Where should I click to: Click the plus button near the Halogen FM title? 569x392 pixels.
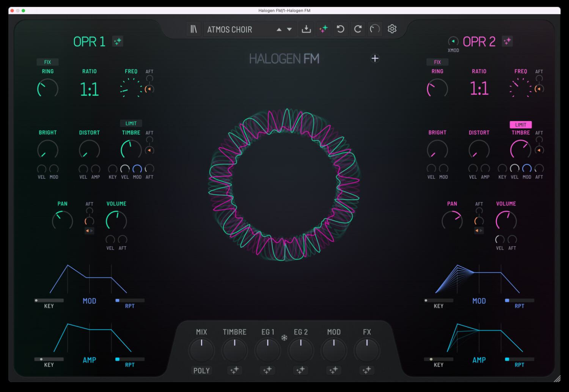coord(375,58)
